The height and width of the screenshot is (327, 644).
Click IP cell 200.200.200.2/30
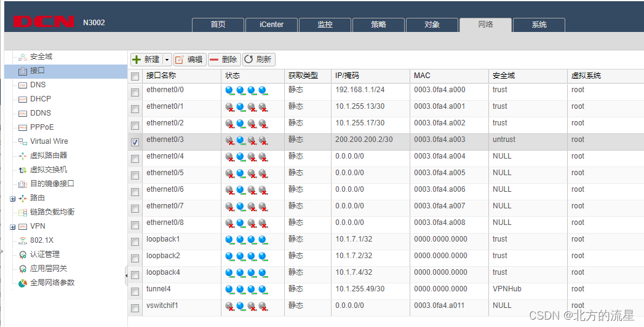364,140
